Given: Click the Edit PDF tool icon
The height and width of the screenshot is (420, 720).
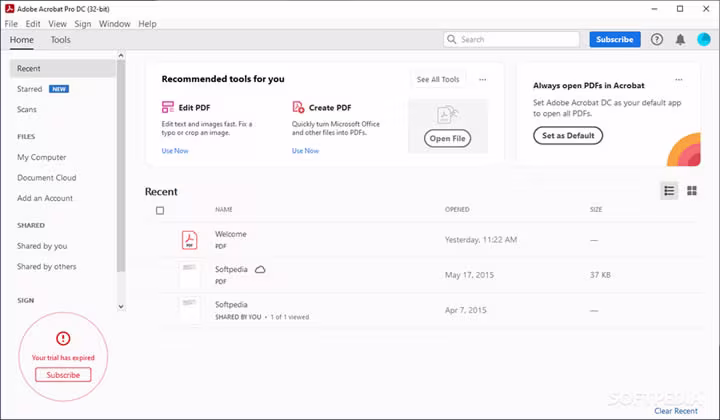Looking at the screenshot, I should [168, 107].
